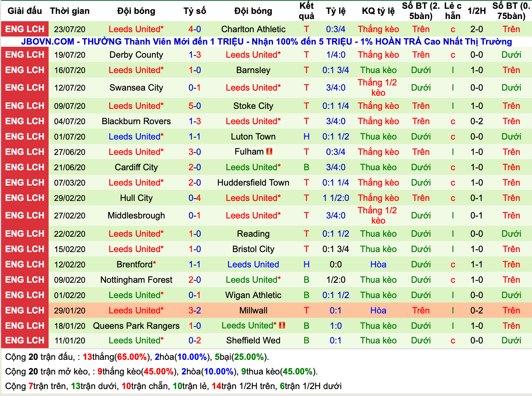
Task: Click the Thời gian column header
Action: coord(70,11)
